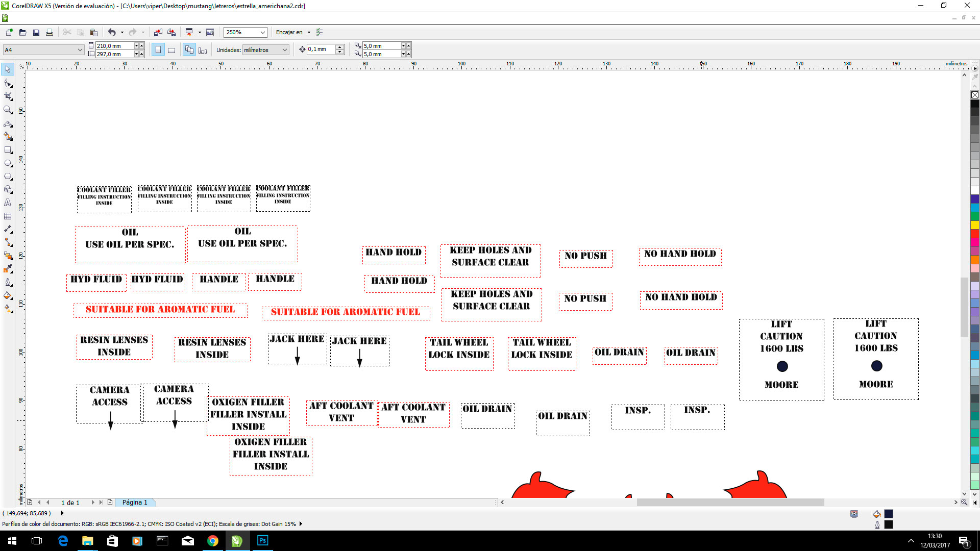Select the Table tool
This screenshot has height=551, width=980.
[8, 216]
